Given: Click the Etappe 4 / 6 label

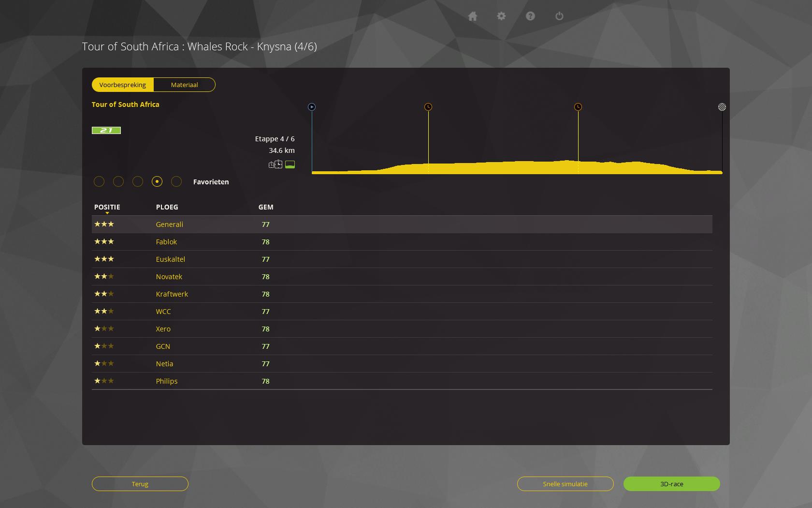Looking at the screenshot, I should [275, 139].
